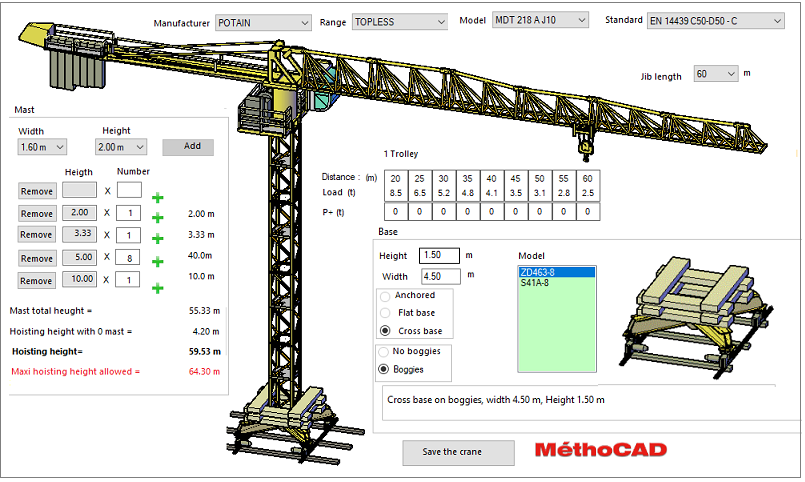Click the cross base 3D preview thumbnail
The image size is (805, 482).
[697, 318]
